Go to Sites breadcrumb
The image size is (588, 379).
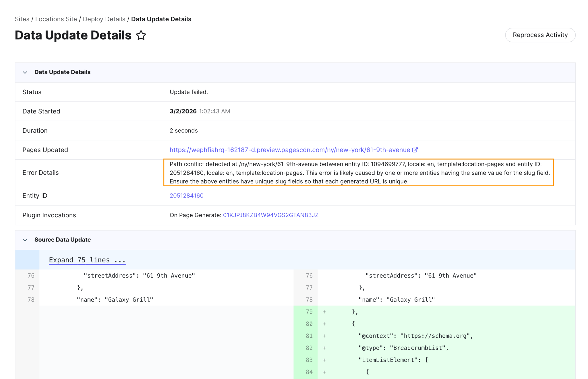click(x=22, y=19)
